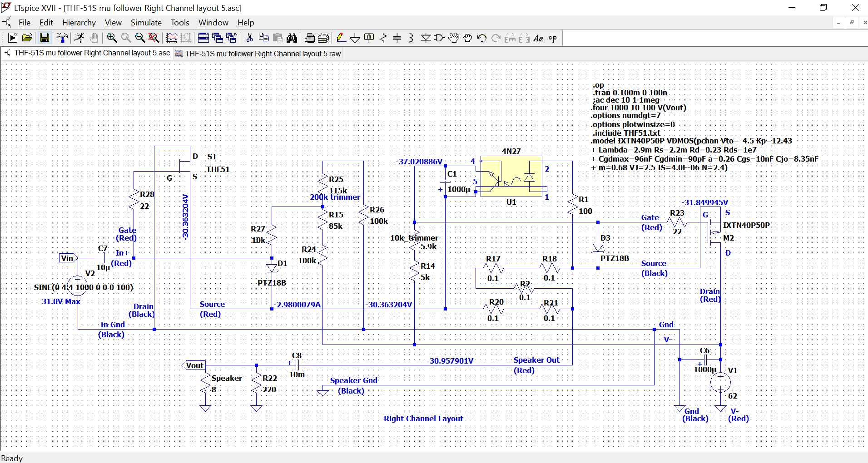
Task: Select the Diode placement tool
Action: tap(426, 38)
